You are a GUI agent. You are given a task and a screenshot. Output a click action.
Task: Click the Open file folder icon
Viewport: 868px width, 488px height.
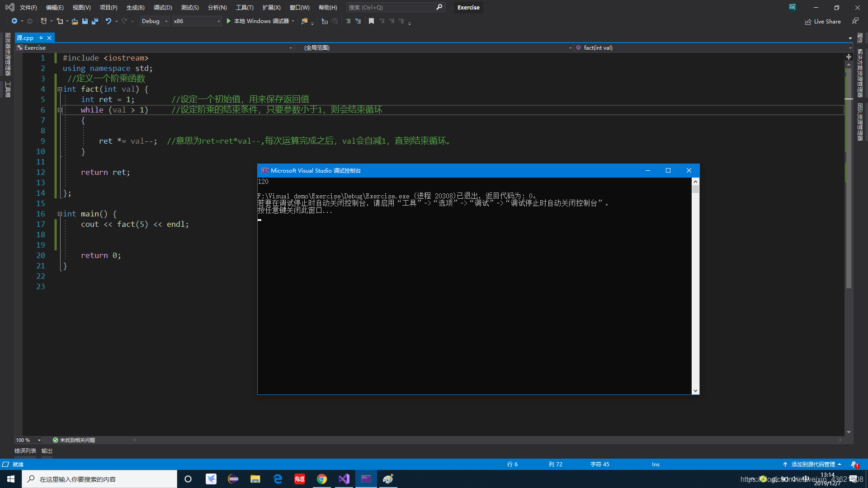[x=75, y=21]
